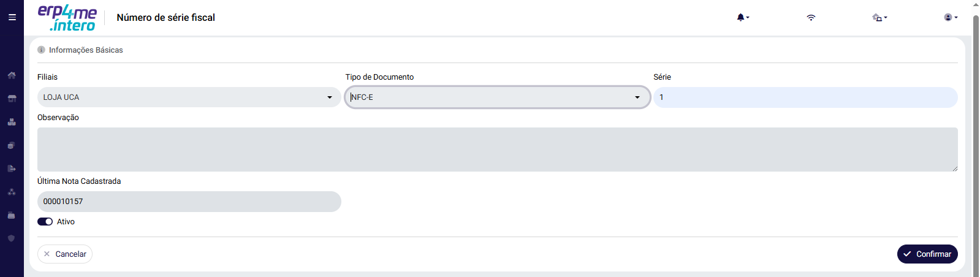This screenshot has height=277, width=980.
Task: Open the shield sidebar icon
Action: coord(12,238)
